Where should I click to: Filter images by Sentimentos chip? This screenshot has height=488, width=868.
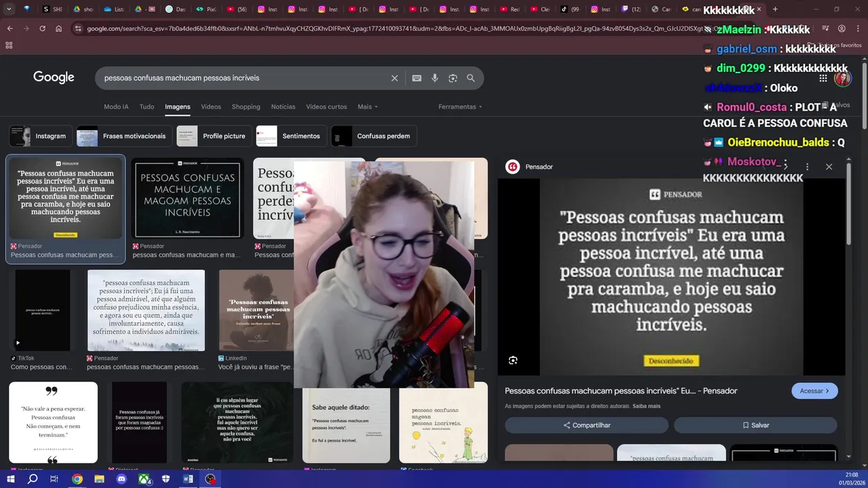point(291,136)
